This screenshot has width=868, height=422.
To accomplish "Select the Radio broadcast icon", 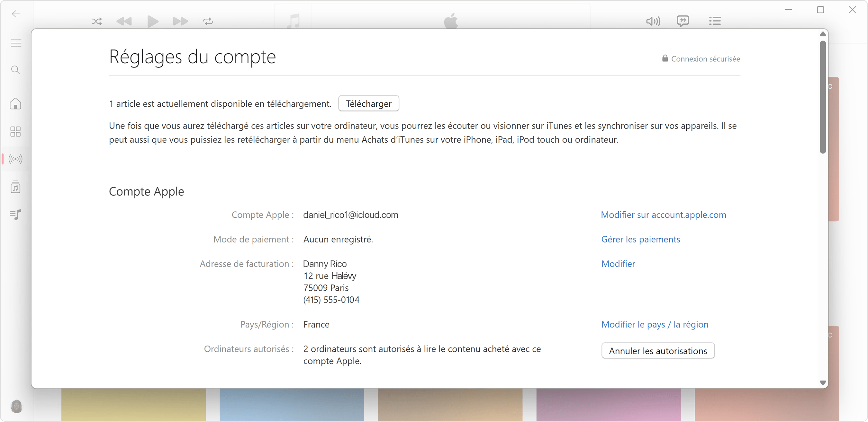I will 15,159.
